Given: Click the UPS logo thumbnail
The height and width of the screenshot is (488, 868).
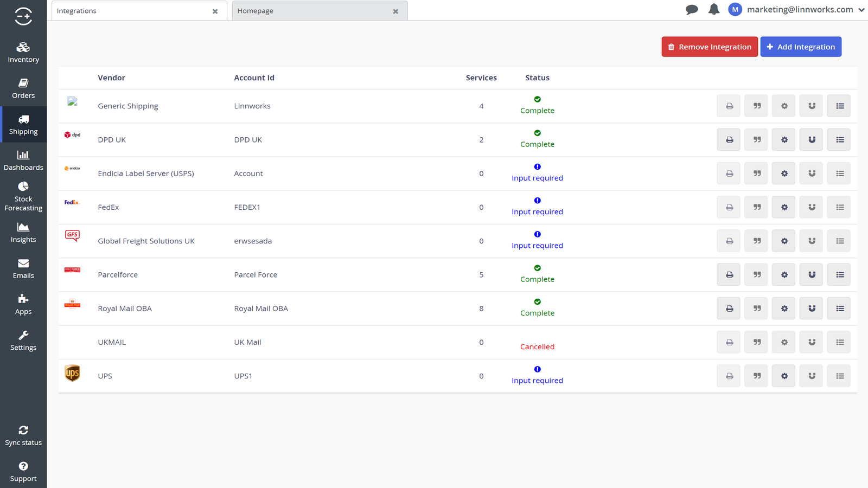Looking at the screenshot, I should click(72, 373).
